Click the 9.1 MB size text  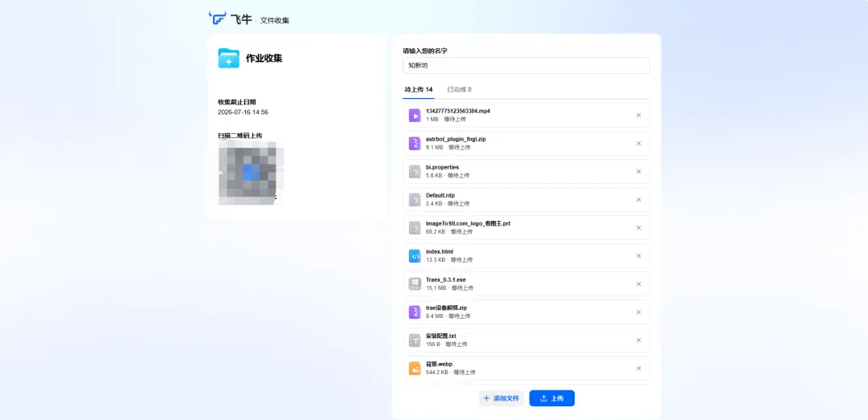pos(435,147)
